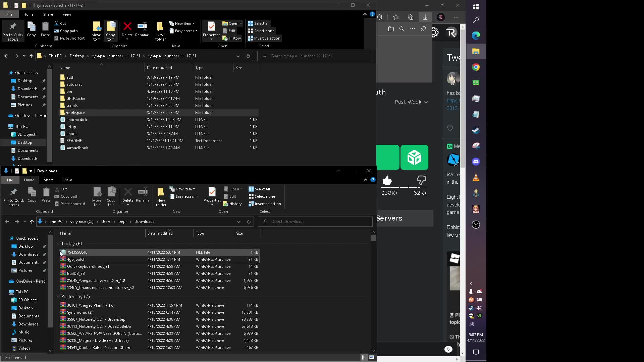Toggle the heart like icon on the tweet
The height and width of the screenshot is (362, 644).
click(x=450, y=128)
